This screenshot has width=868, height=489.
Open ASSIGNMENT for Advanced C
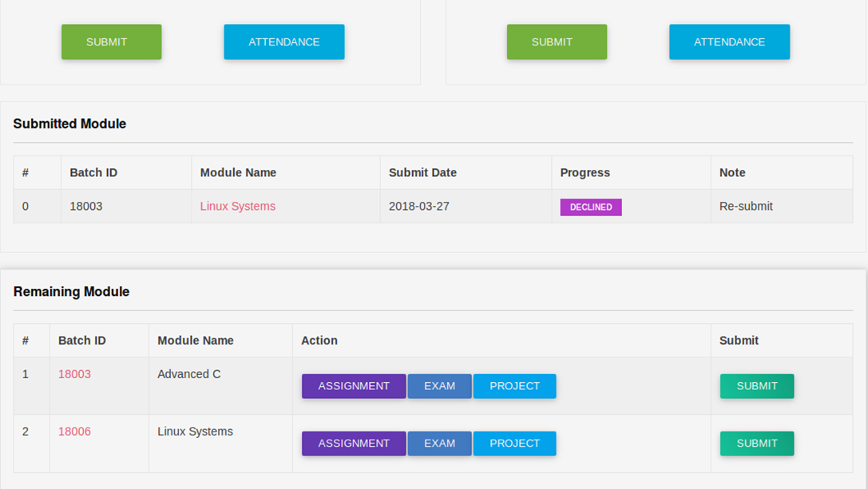coord(354,386)
